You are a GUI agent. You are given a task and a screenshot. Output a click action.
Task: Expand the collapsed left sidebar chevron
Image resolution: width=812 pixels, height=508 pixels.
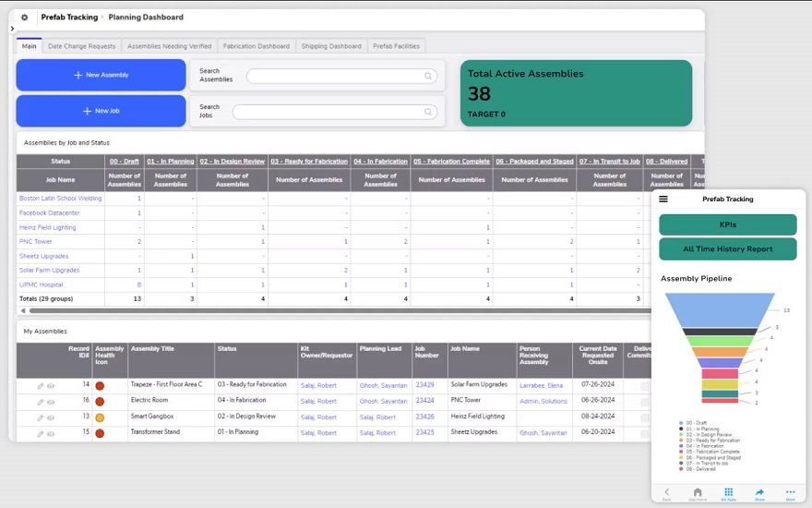pyautogui.click(x=11, y=29)
